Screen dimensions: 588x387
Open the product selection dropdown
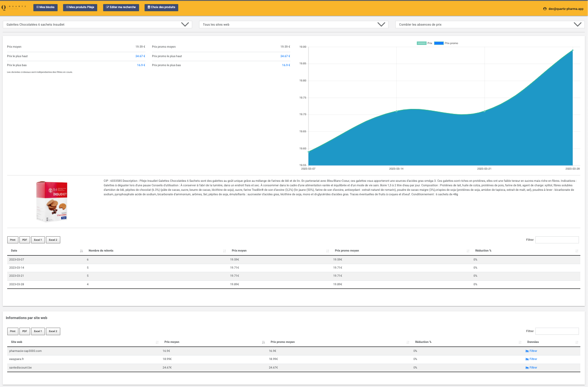(x=97, y=25)
